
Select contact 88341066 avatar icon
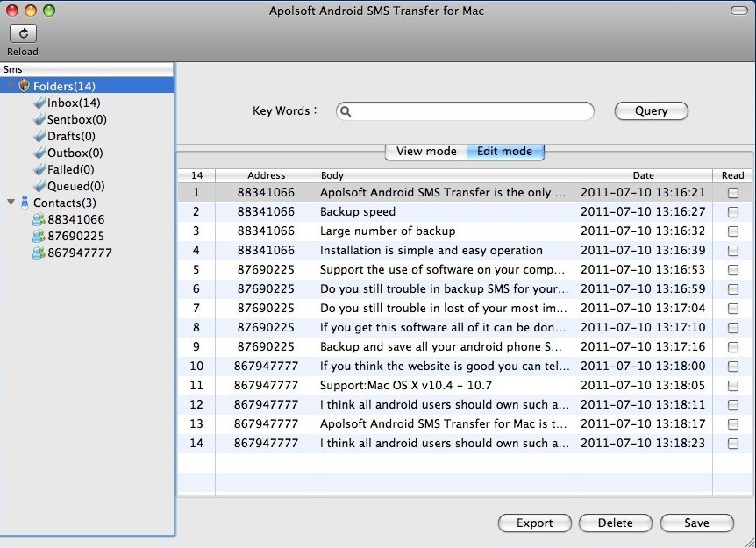38,219
